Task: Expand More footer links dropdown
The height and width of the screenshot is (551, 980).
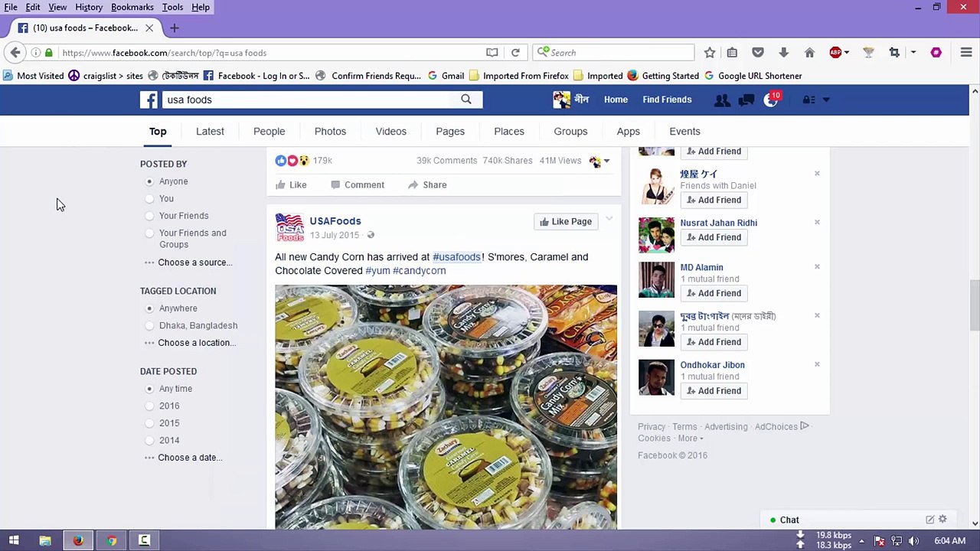Action: [x=690, y=439]
